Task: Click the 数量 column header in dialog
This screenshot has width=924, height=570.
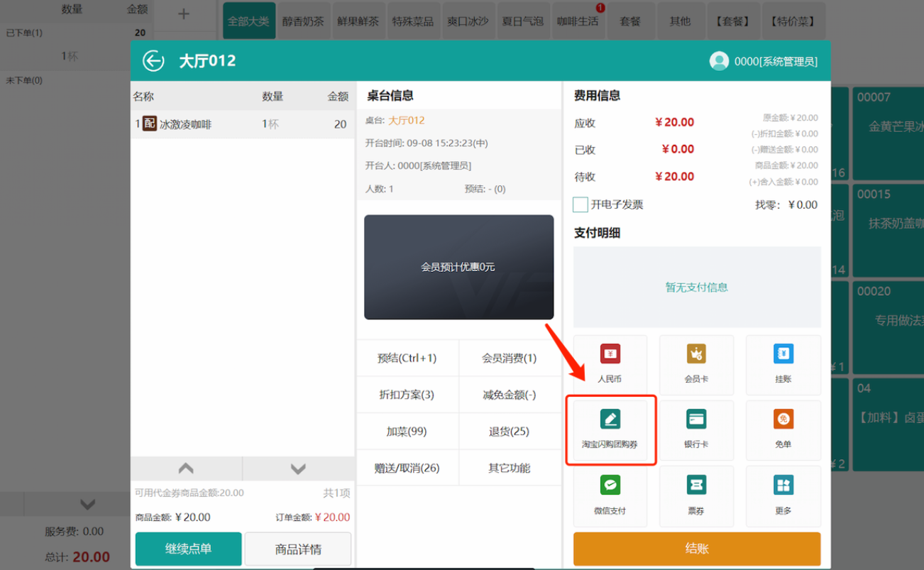Action: (273, 97)
